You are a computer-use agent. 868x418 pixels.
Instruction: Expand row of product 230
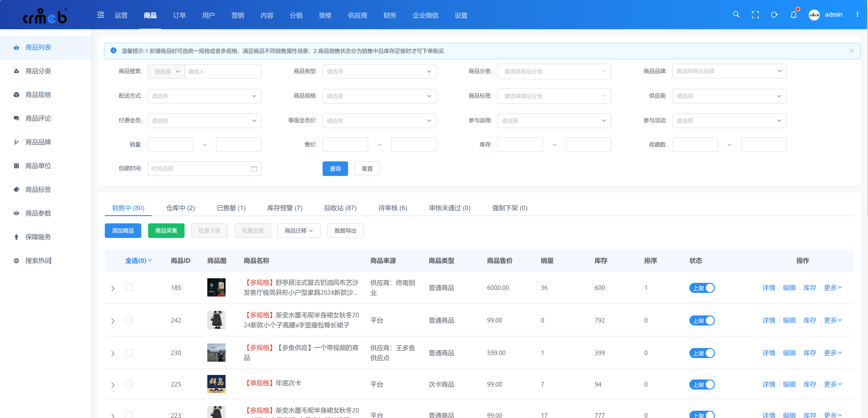(113, 354)
